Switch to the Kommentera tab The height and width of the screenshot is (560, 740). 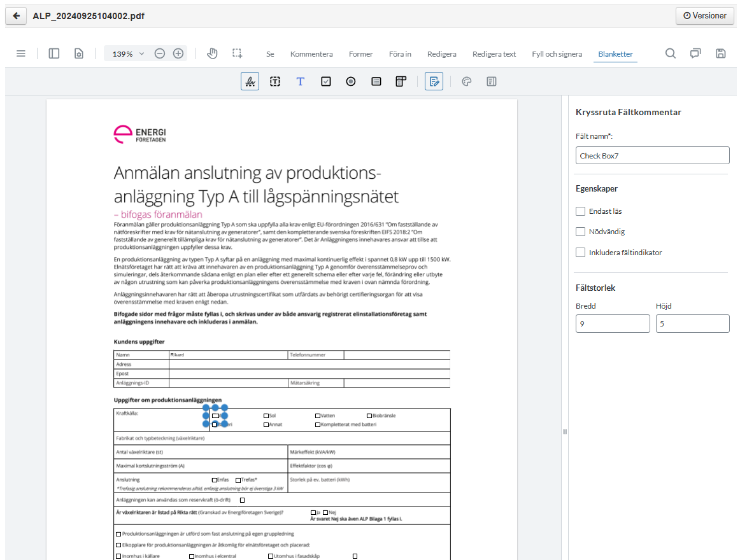click(x=311, y=54)
